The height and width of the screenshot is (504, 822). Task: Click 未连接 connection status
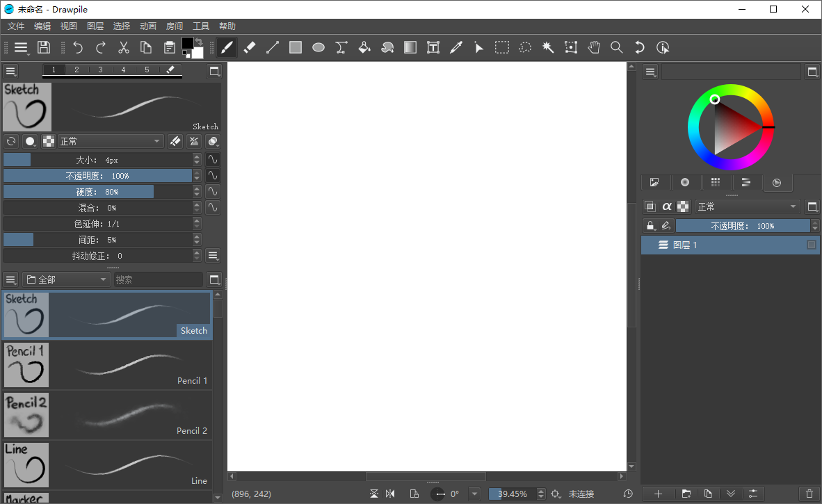pyautogui.click(x=581, y=494)
